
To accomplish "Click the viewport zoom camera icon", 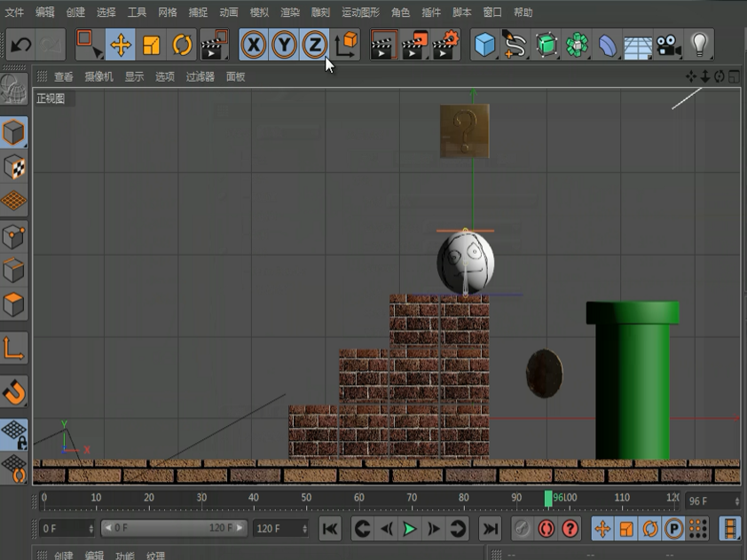I will [x=705, y=76].
